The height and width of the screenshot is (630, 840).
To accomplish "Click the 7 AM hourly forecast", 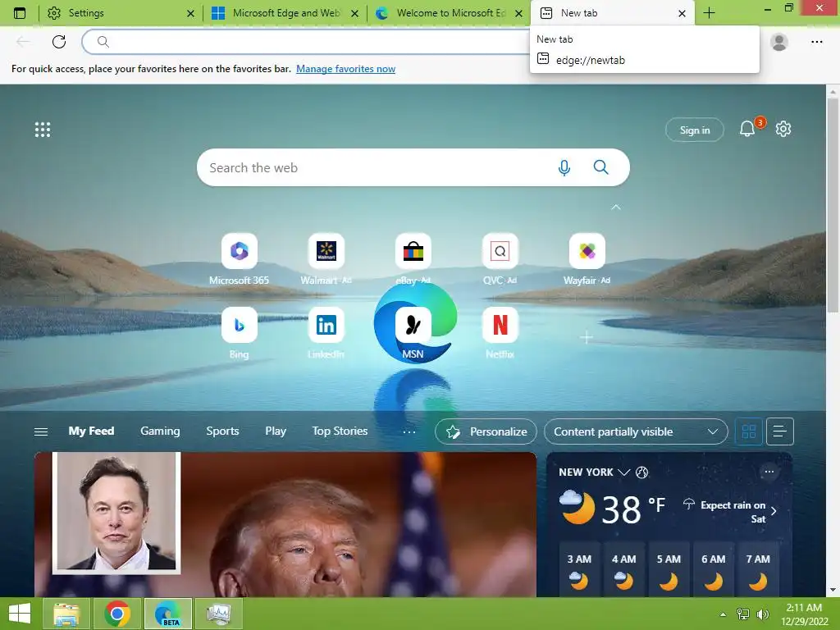I will (758, 570).
